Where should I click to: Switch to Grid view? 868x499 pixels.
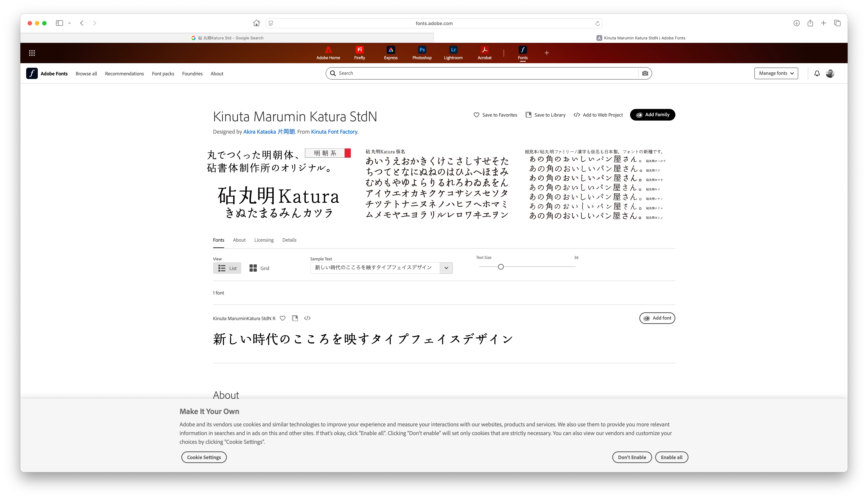(x=259, y=268)
